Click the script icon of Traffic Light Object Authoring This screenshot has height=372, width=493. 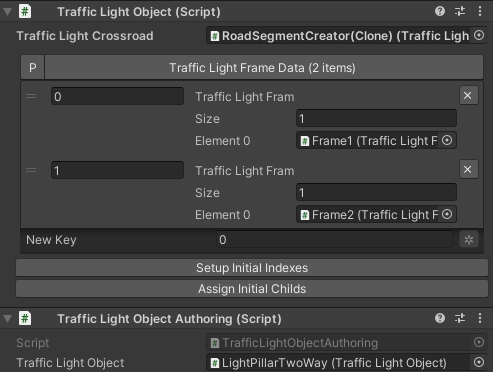(x=25, y=318)
